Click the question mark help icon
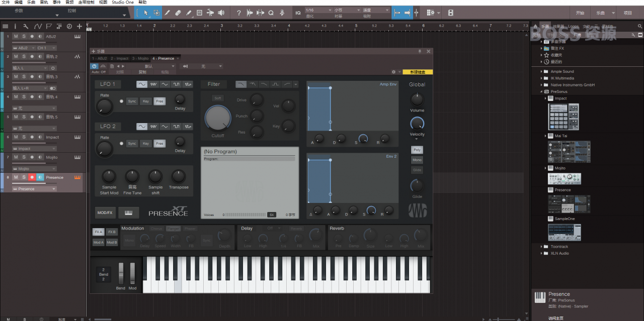This screenshot has width=644, height=321. pos(238,13)
